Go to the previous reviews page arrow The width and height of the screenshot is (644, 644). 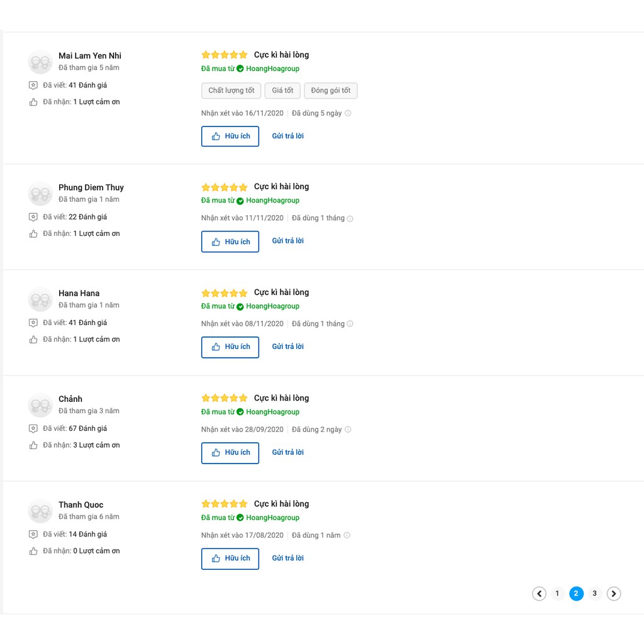pyautogui.click(x=539, y=594)
